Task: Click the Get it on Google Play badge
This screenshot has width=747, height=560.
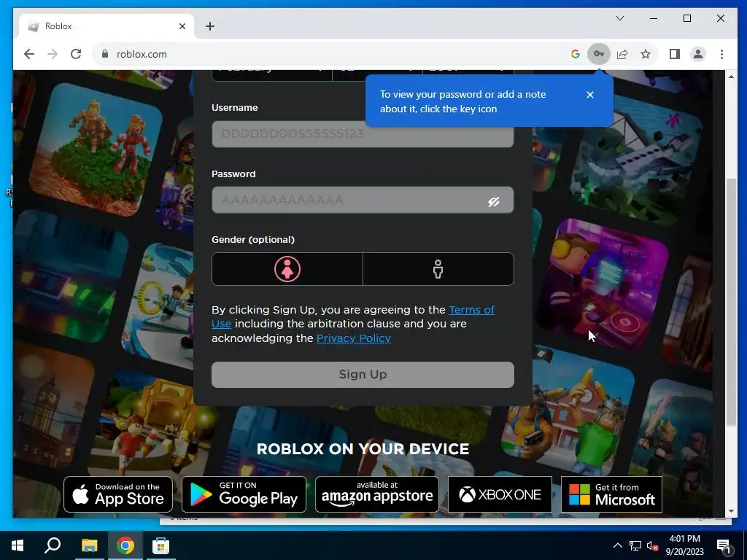Action: click(244, 494)
